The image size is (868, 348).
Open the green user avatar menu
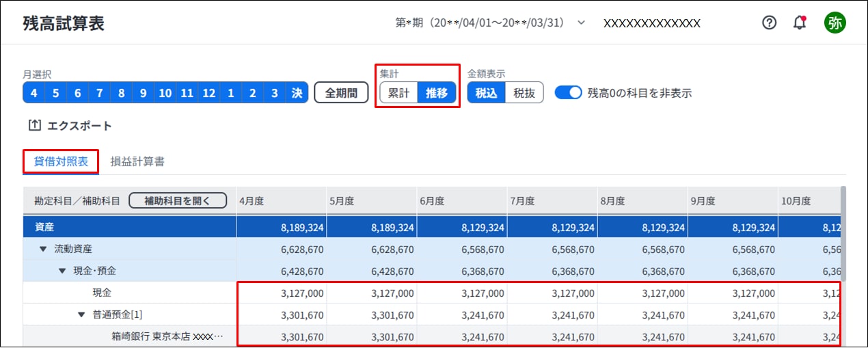835,23
